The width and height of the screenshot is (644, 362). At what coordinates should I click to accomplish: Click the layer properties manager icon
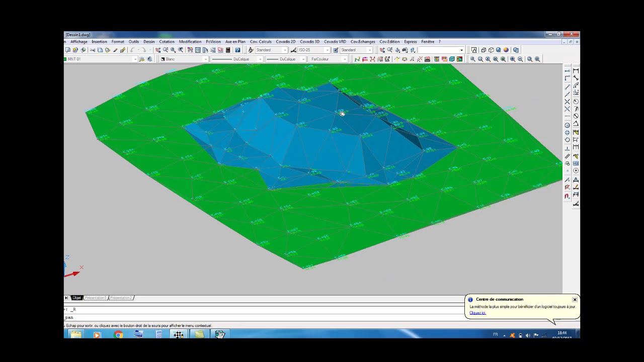pyautogui.click(x=142, y=59)
